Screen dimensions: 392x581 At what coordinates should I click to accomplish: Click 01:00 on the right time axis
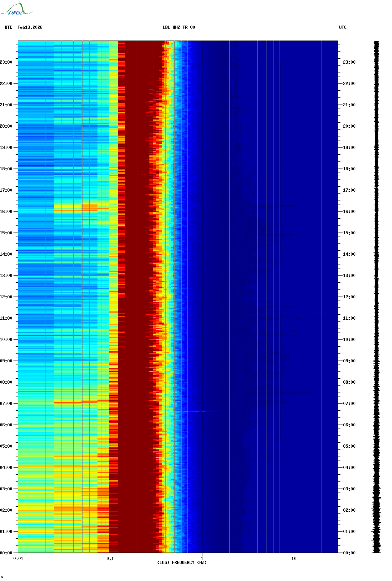point(349,532)
